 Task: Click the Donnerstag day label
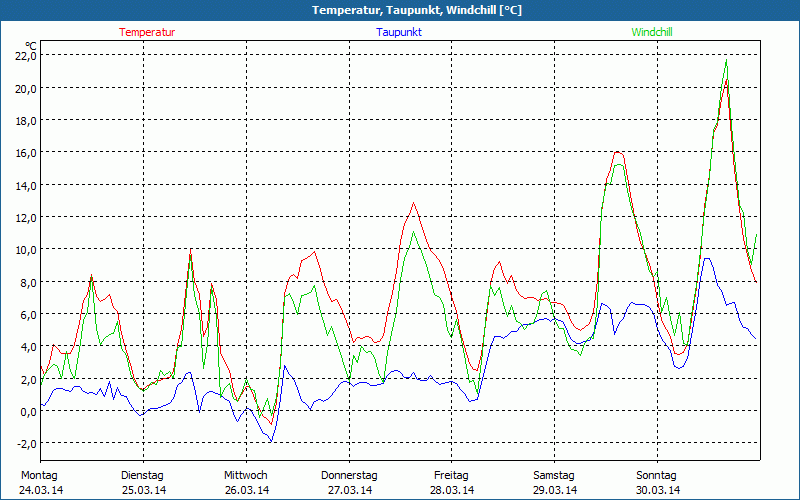(x=349, y=476)
